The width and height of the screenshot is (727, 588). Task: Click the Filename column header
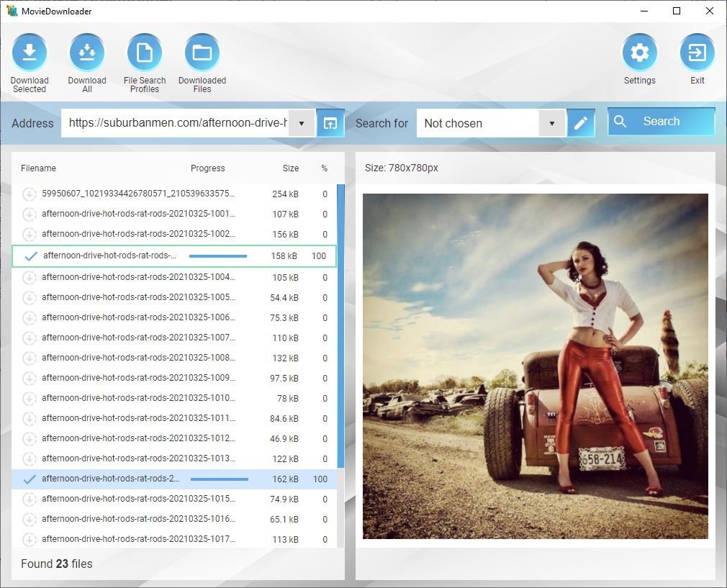point(38,168)
